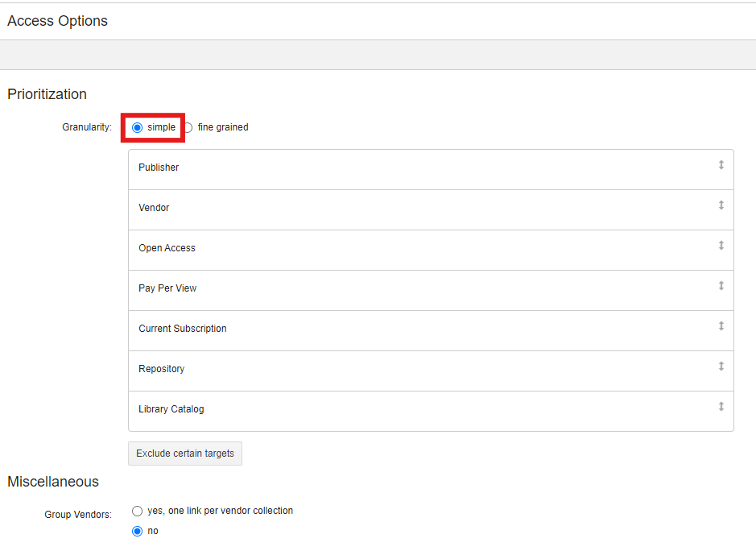This screenshot has height=551, width=756.
Task: Click the Exclude certain targets button
Action: click(185, 454)
